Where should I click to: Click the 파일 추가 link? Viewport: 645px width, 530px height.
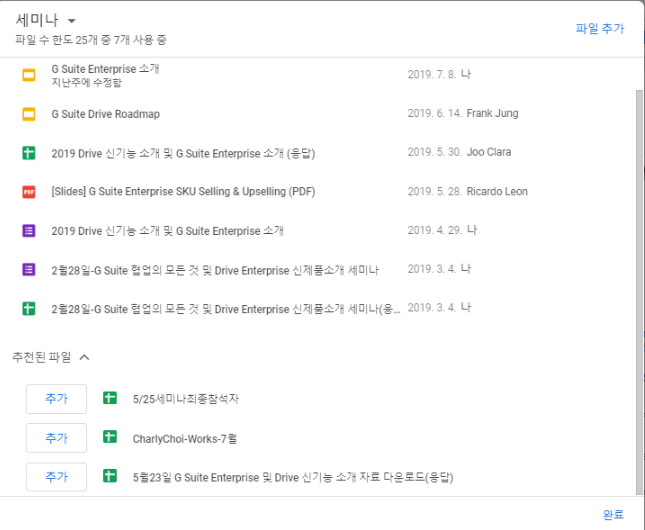599,28
